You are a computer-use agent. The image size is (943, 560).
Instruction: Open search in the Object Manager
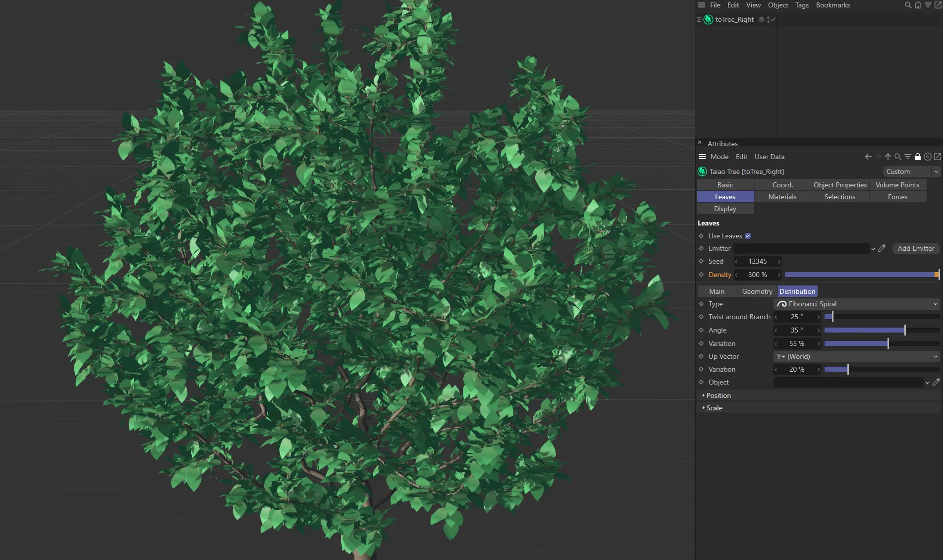point(908,5)
